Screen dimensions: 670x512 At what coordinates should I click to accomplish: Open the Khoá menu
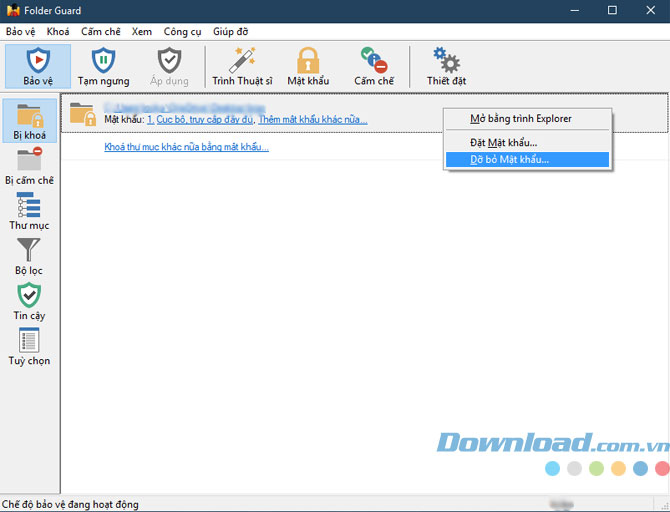(58, 32)
